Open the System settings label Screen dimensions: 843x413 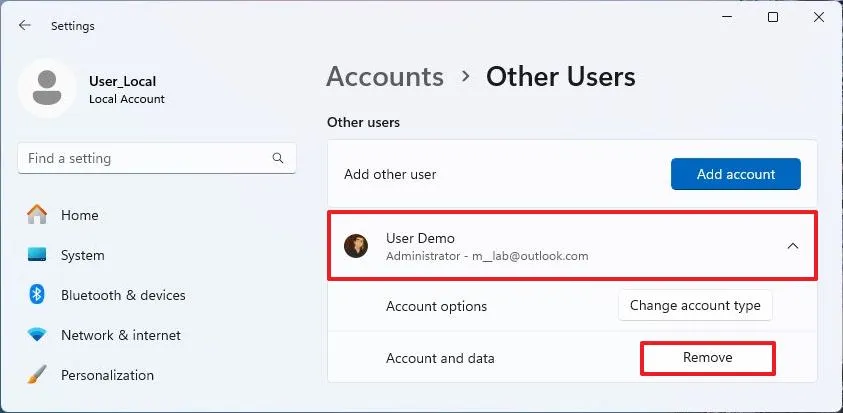tap(82, 255)
